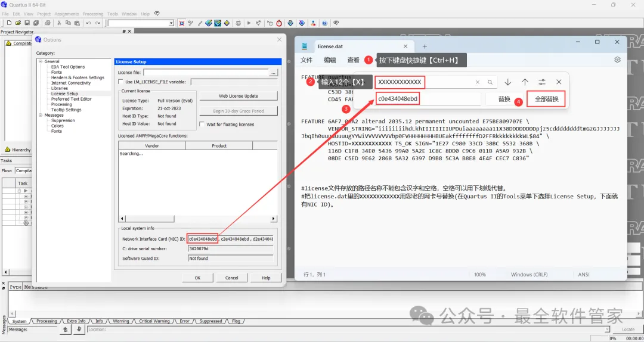644x342 pixels.
Task: Click the search magnifier in find bar
Action: point(490,82)
